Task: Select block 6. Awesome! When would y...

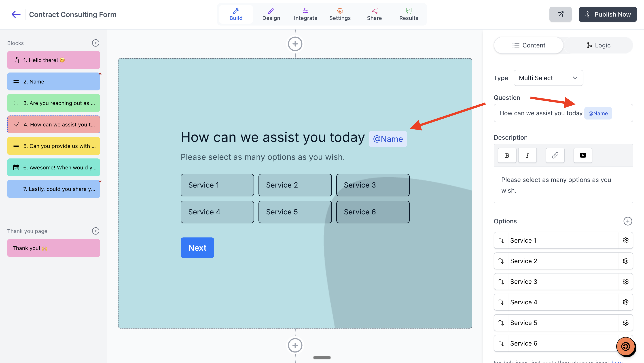Action: tap(53, 168)
